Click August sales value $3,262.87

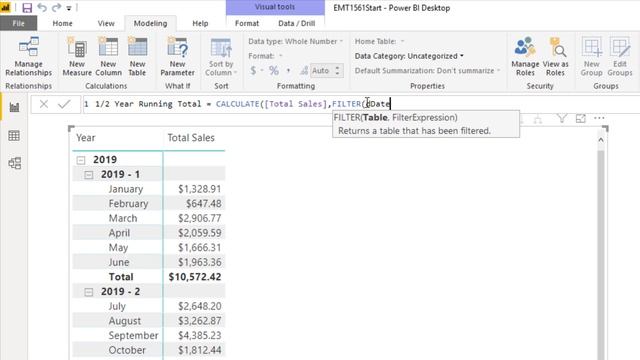pyautogui.click(x=200, y=321)
